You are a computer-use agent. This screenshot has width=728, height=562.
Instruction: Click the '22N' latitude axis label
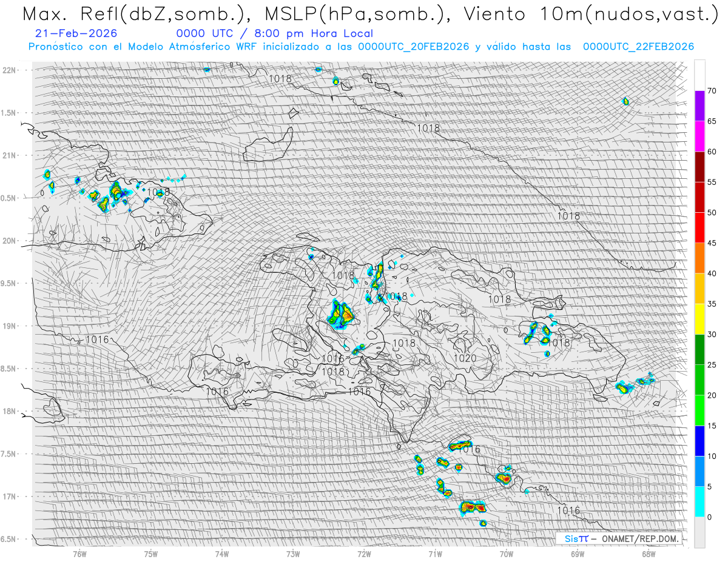[x=10, y=70]
